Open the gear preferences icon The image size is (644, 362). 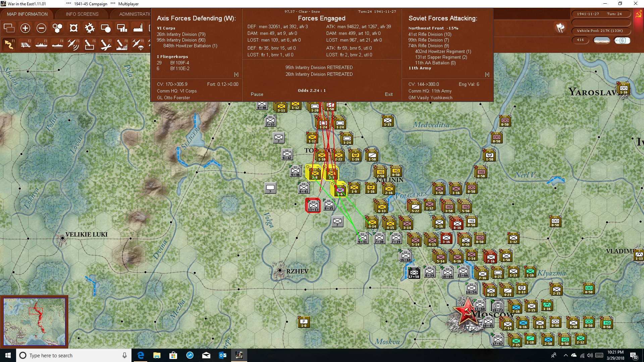tap(90, 28)
